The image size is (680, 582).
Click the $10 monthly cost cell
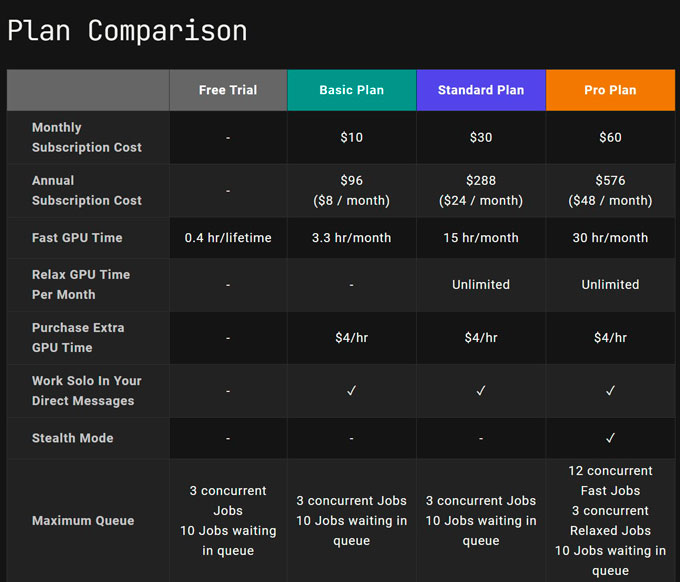[352, 137]
